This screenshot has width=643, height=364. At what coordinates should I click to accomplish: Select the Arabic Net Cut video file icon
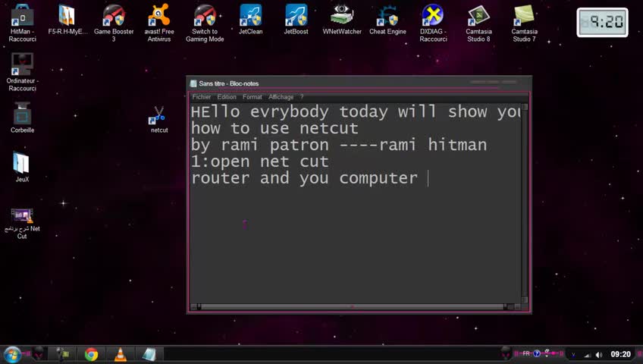point(22,224)
